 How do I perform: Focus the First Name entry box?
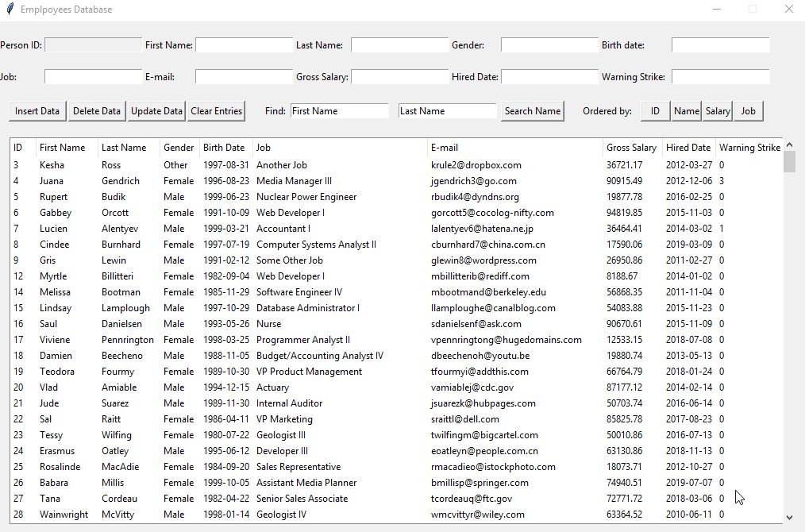coord(244,44)
